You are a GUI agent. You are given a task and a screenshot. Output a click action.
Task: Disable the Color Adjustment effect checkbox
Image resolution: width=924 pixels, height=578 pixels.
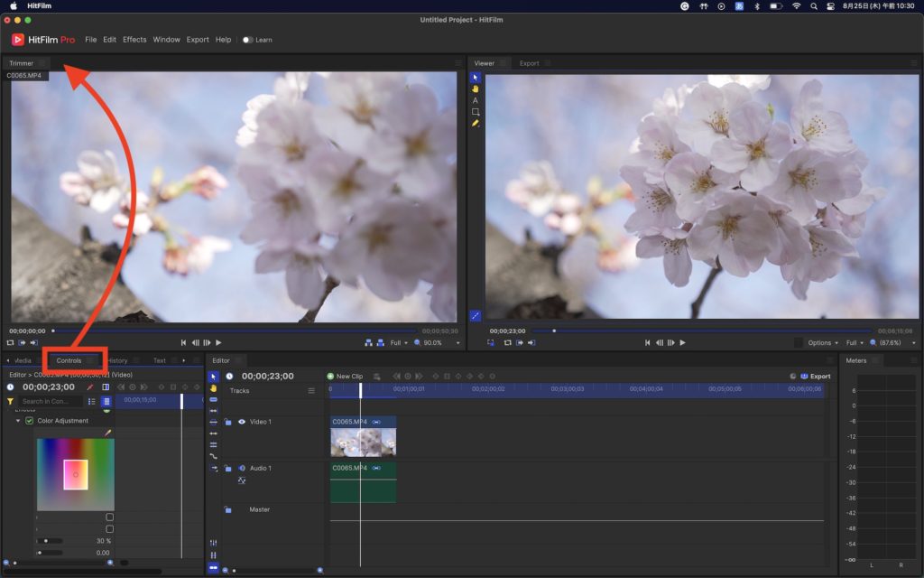[30, 421]
